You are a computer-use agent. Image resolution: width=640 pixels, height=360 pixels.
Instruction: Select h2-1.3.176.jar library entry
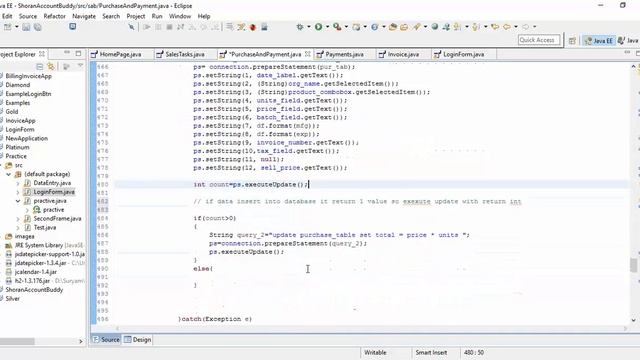(x=32, y=281)
